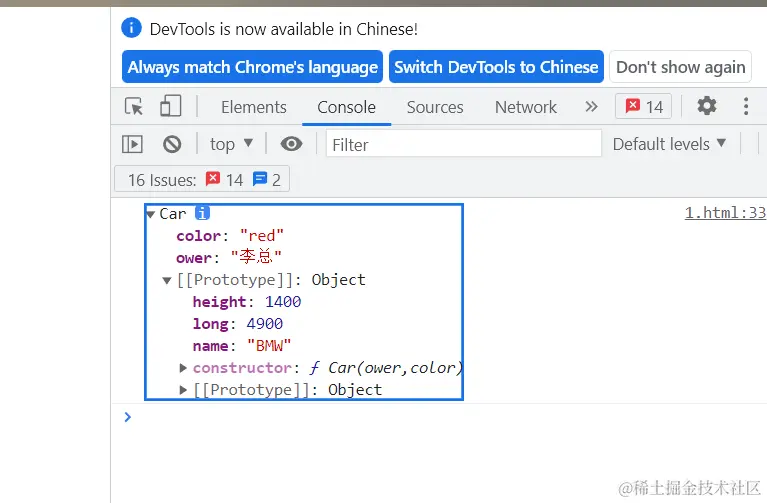
Task: Open DevTools settings gear
Action: point(707,106)
